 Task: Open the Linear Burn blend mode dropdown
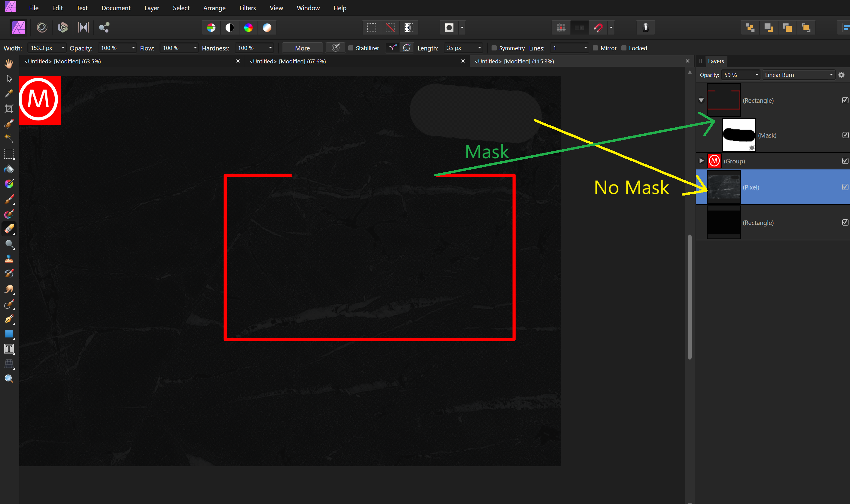[799, 75]
